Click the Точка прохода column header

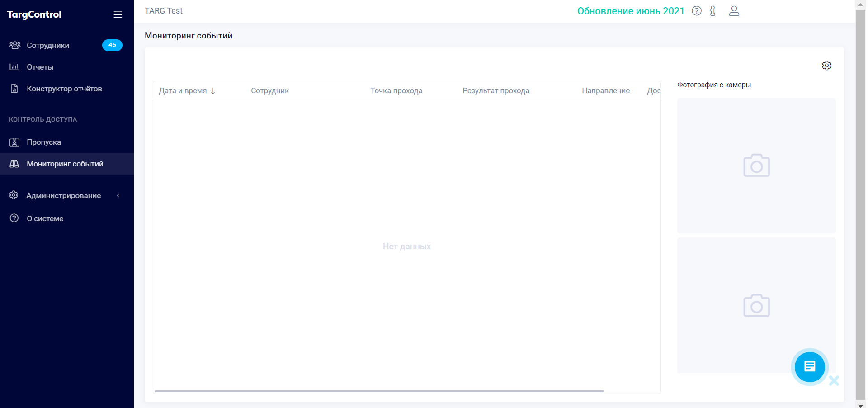coord(396,90)
